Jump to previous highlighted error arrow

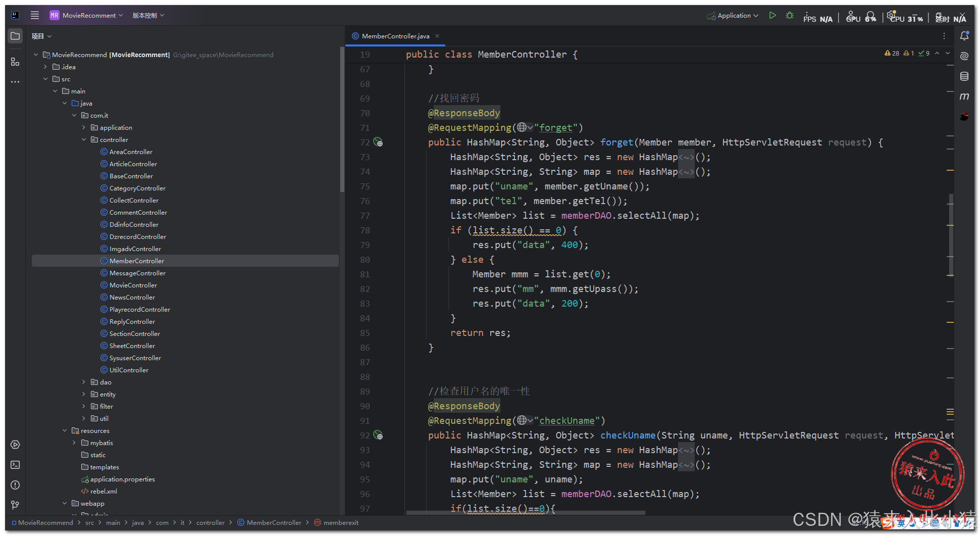(x=937, y=53)
